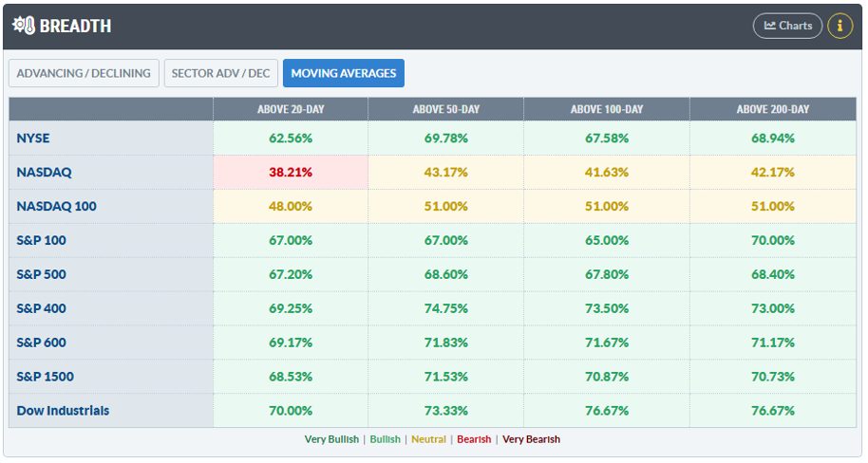Click NASDAQ 42.17% above 200-day value
The height and width of the screenshot is (463, 868).
(773, 173)
